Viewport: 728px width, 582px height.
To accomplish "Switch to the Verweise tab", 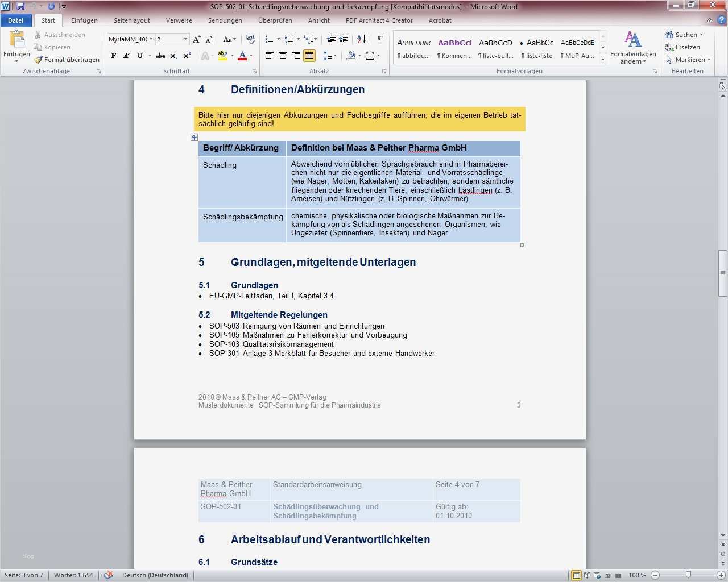I will point(179,20).
